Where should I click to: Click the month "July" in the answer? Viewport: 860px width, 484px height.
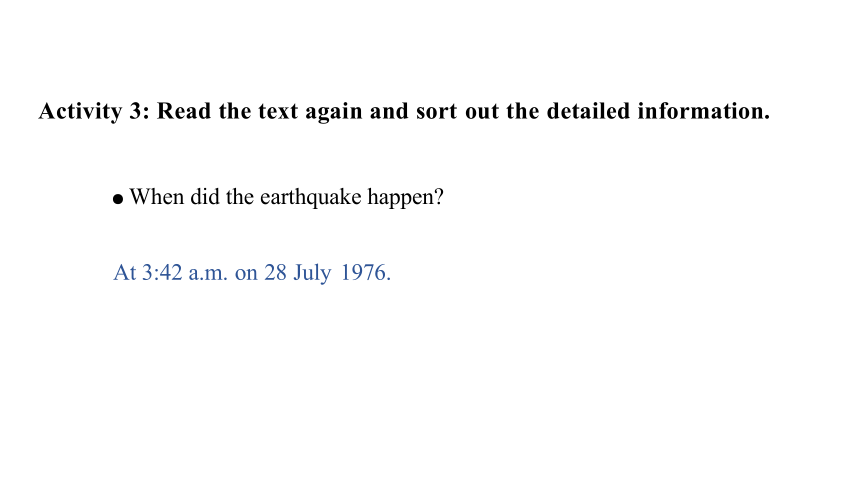coord(312,273)
